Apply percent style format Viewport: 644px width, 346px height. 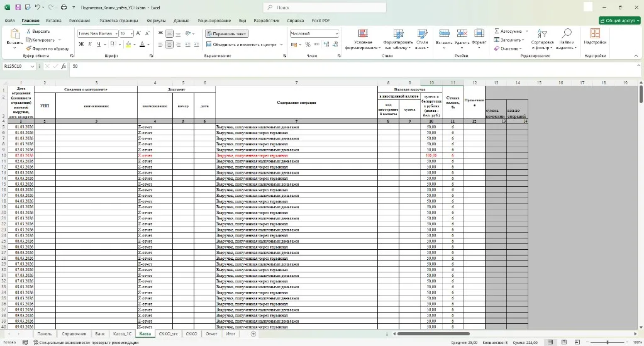click(308, 45)
